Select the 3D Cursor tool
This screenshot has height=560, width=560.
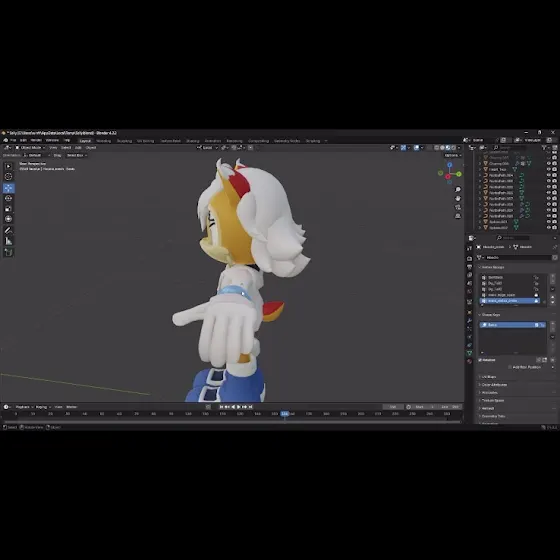click(x=9, y=176)
